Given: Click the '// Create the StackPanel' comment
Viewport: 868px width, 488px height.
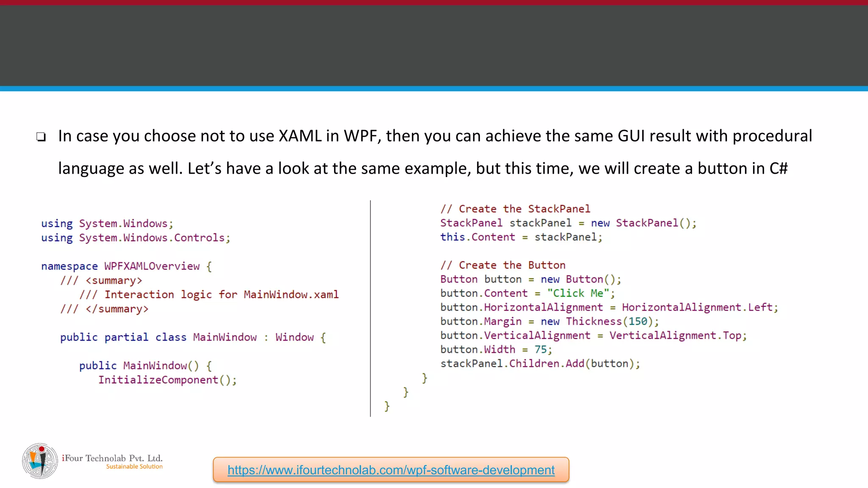Looking at the screenshot, I should 515,209.
